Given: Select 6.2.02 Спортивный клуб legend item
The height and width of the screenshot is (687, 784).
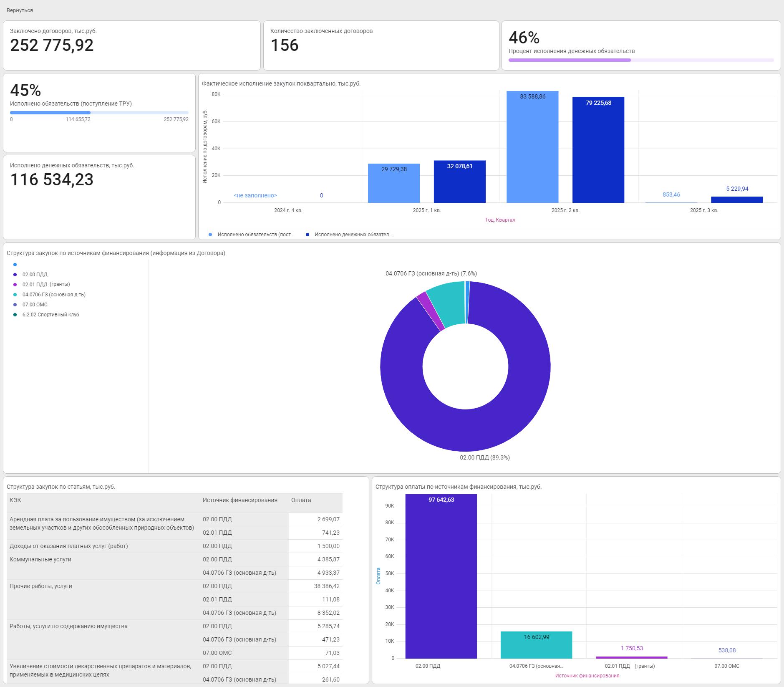Looking at the screenshot, I should (x=50, y=315).
